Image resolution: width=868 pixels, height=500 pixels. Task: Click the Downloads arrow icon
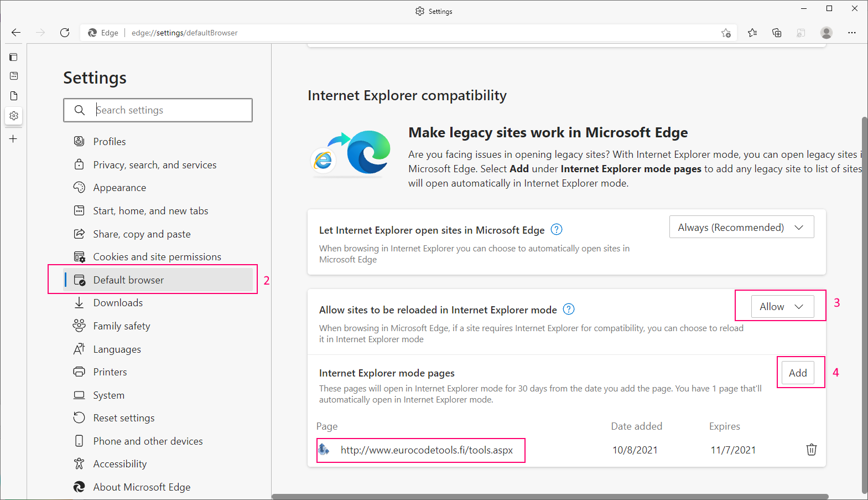(79, 303)
